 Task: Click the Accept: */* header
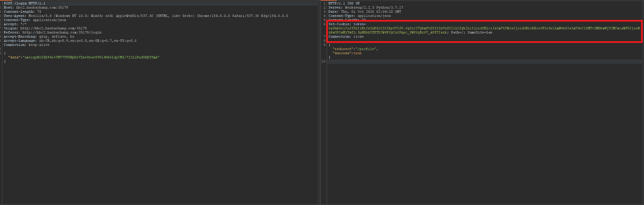(x=15, y=24)
